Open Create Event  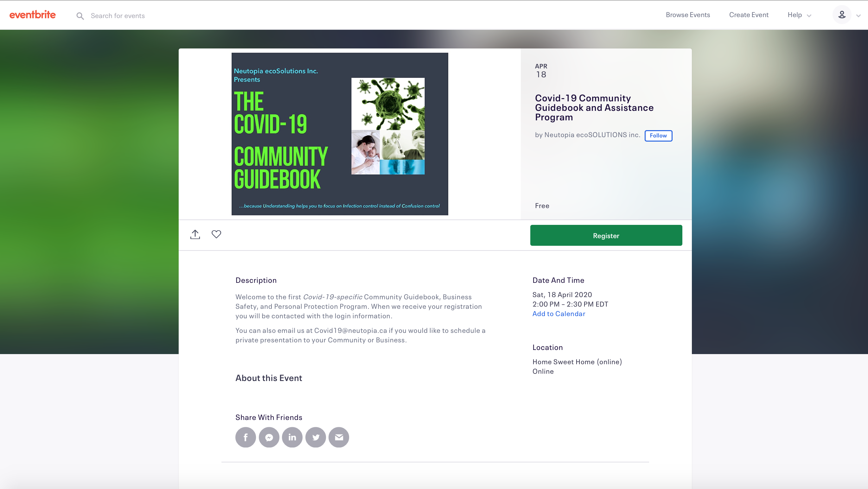pyautogui.click(x=748, y=15)
